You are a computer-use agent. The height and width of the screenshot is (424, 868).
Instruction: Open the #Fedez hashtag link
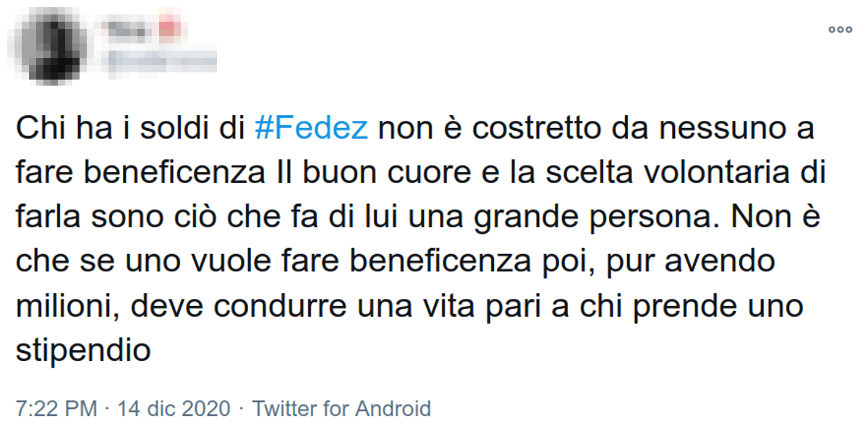pyautogui.click(x=312, y=130)
